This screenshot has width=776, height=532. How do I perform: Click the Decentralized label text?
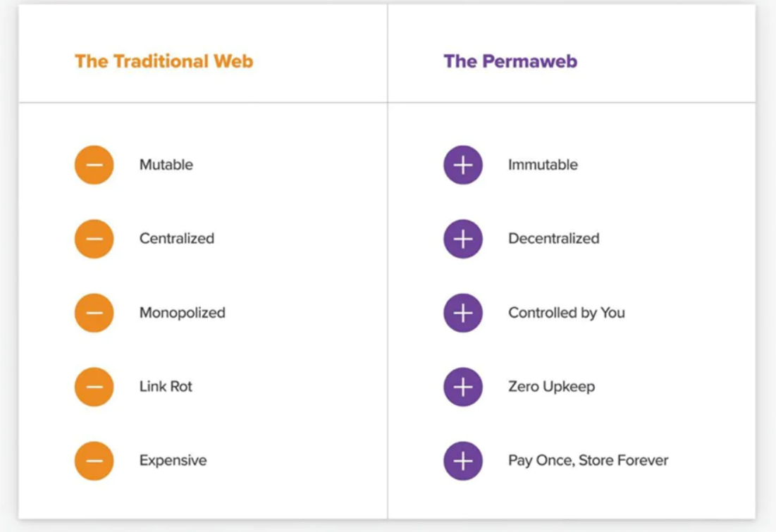[x=554, y=239]
